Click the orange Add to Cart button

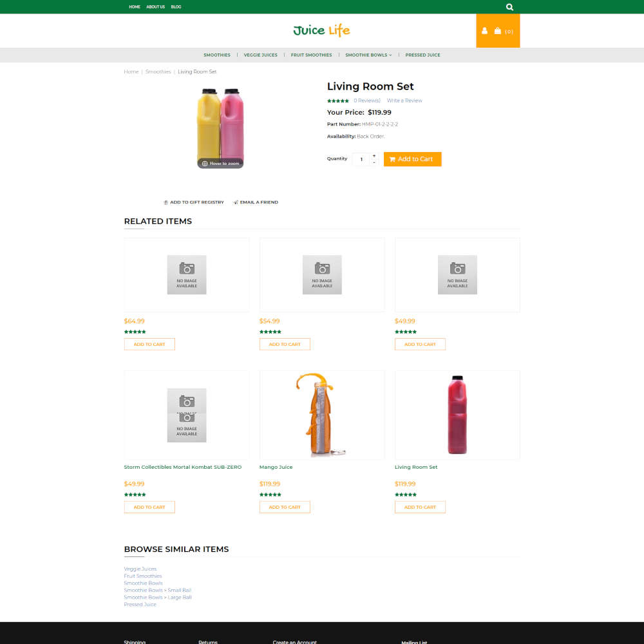pyautogui.click(x=412, y=159)
